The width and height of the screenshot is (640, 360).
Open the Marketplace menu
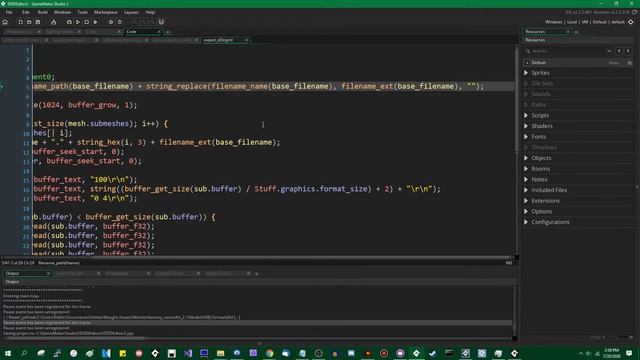tap(106, 12)
